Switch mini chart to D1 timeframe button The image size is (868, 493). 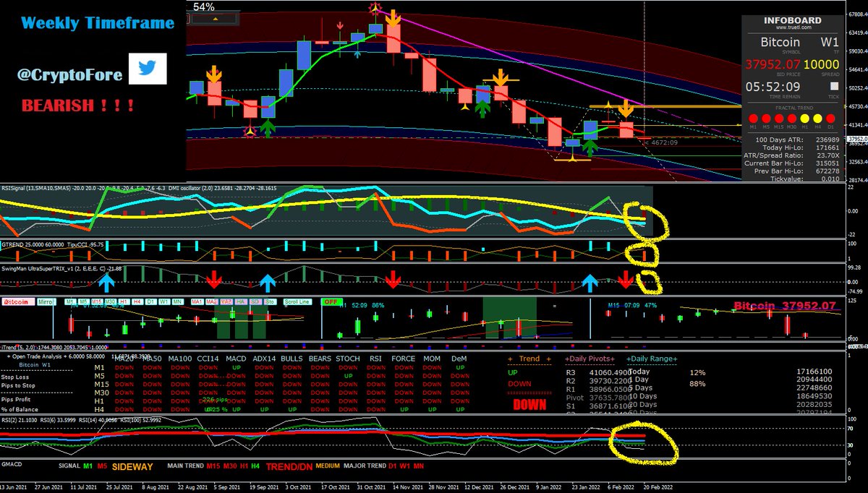click(x=150, y=301)
